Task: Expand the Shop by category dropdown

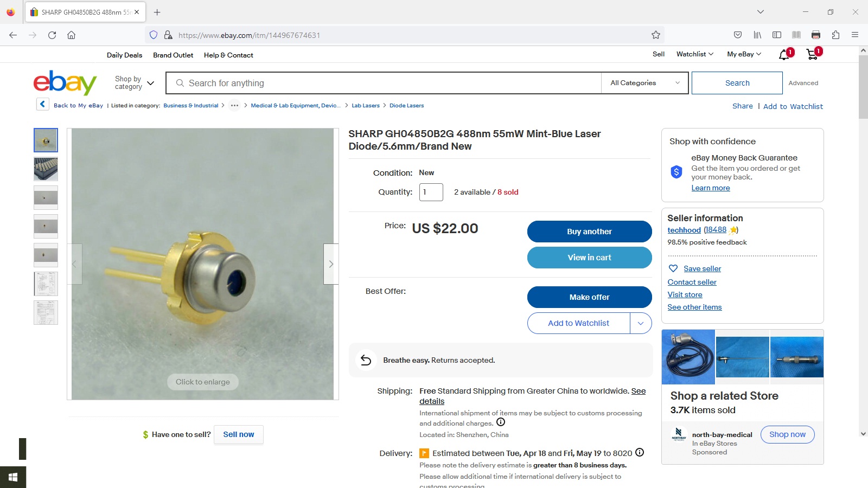Action: 135,83
